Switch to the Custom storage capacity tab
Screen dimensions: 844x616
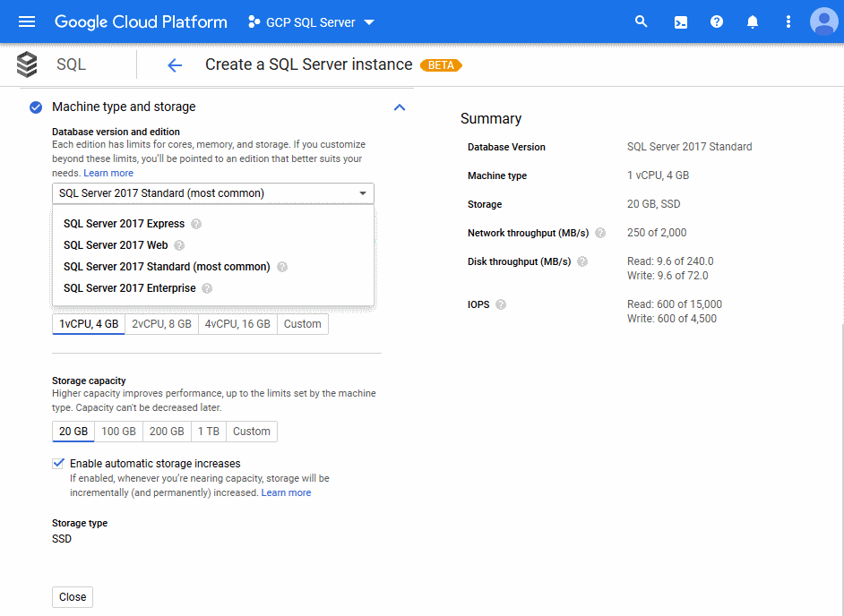251,431
